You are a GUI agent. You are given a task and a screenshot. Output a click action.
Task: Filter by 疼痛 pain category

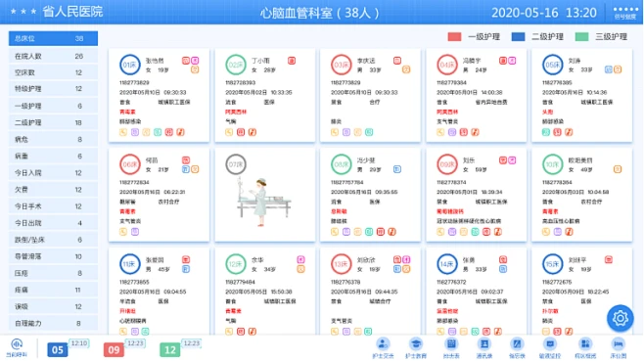pos(53,290)
